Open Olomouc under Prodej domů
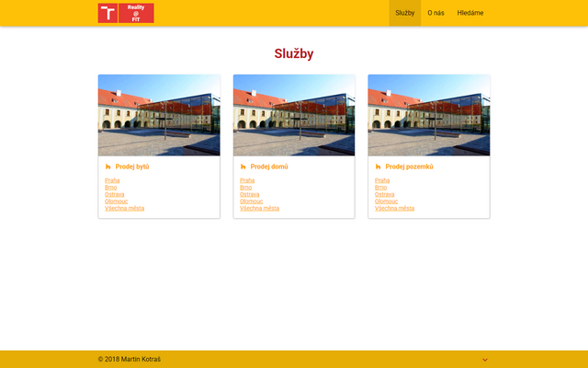The height and width of the screenshot is (368, 588). [251, 201]
